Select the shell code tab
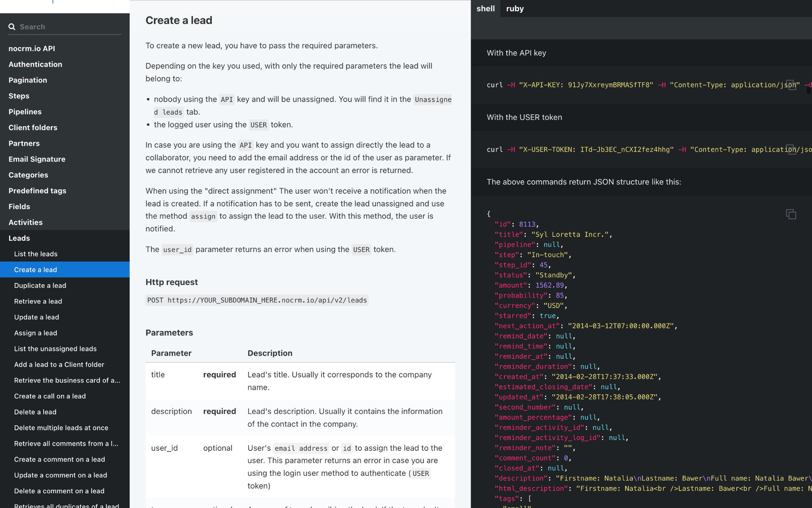 (485, 8)
